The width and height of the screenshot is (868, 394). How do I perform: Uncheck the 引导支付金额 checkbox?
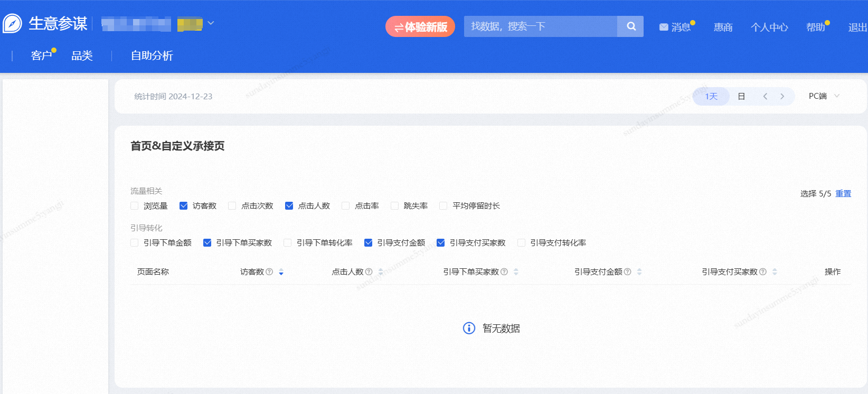[x=368, y=242]
